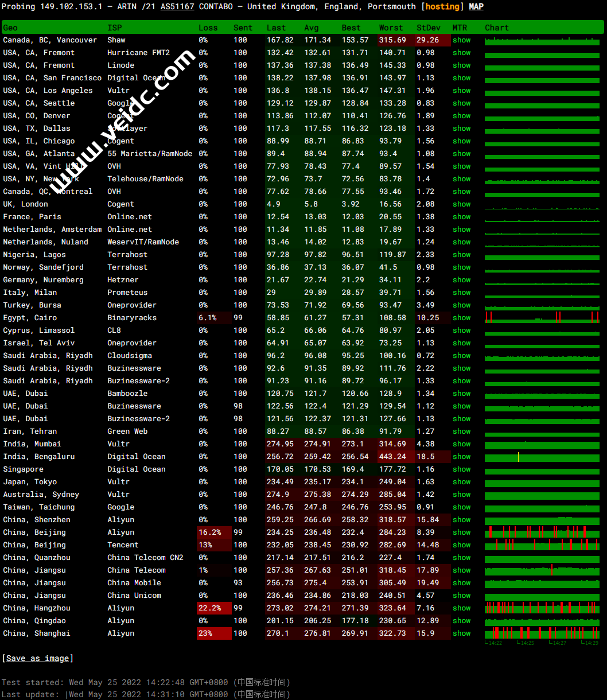Click the China Mobile ISP cell
The height and width of the screenshot is (700, 607).
point(134,583)
